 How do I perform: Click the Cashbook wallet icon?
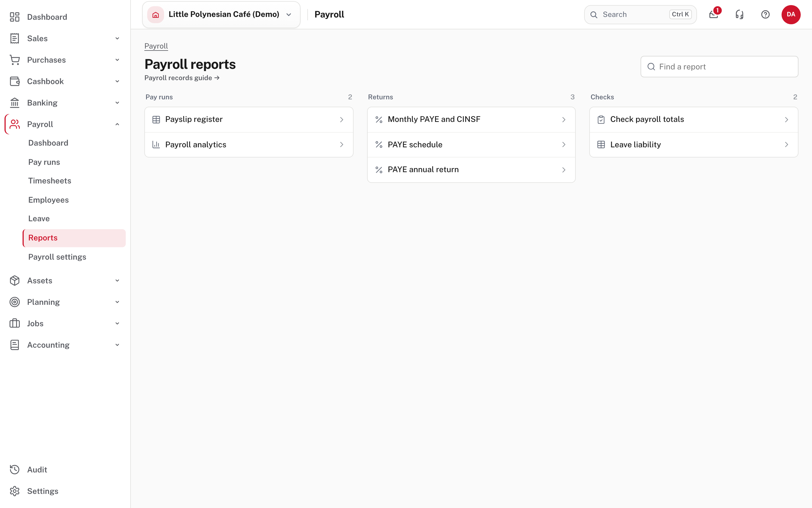pos(14,81)
